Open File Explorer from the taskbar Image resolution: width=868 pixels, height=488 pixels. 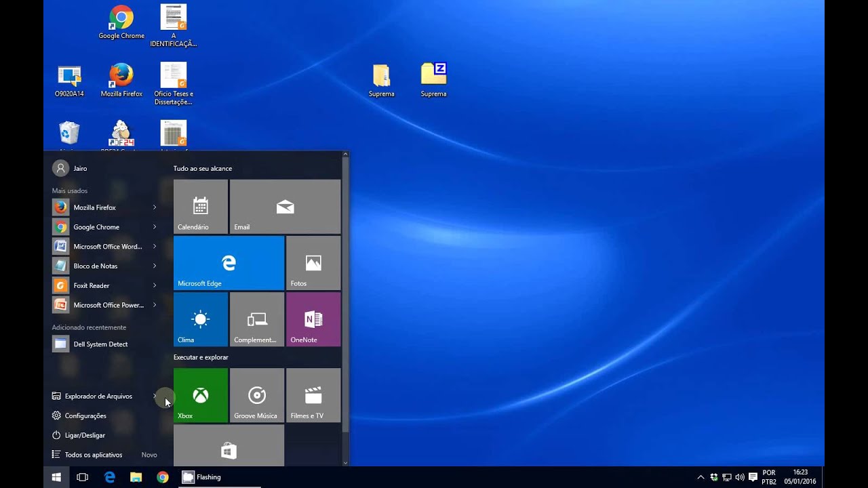click(136, 477)
